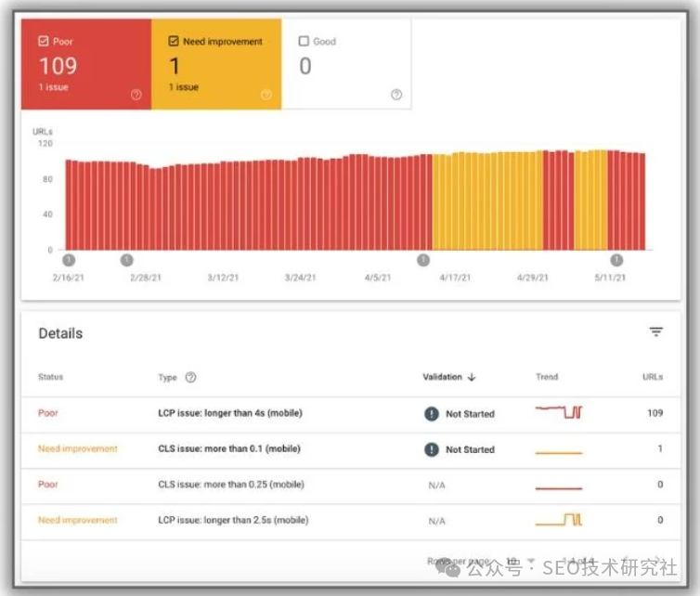Click the trend sparkline in the 109 URLs row
Viewport: 700px width, 596px height.
point(559,412)
